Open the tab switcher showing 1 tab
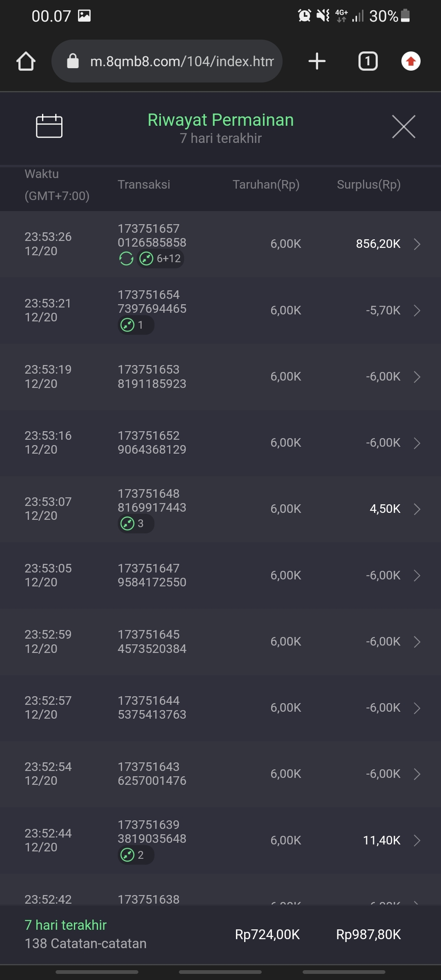Image resolution: width=441 pixels, height=980 pixels. [x=367, y=62]
